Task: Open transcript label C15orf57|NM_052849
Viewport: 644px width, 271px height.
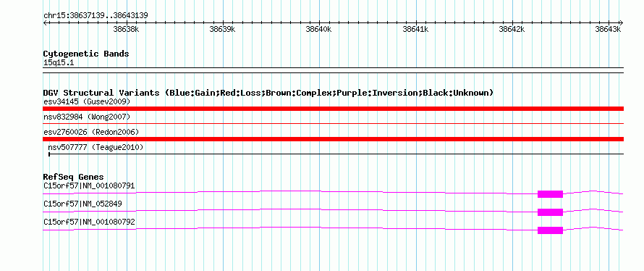Action: [x=82, y=204]
